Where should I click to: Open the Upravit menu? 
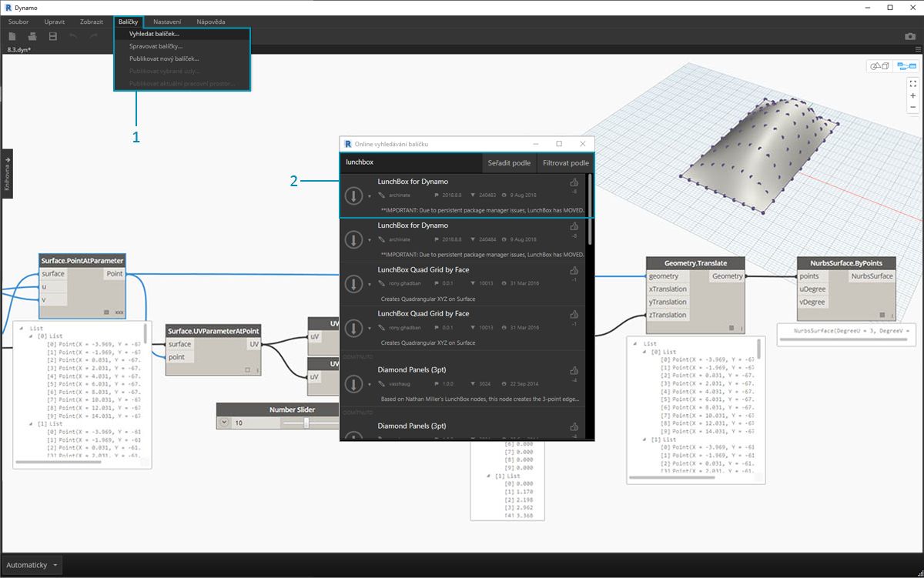click(55, 22)
